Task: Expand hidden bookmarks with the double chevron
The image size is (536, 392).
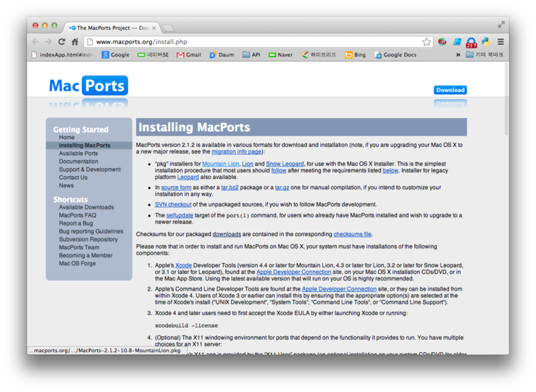Action: [x=458, y=55]
